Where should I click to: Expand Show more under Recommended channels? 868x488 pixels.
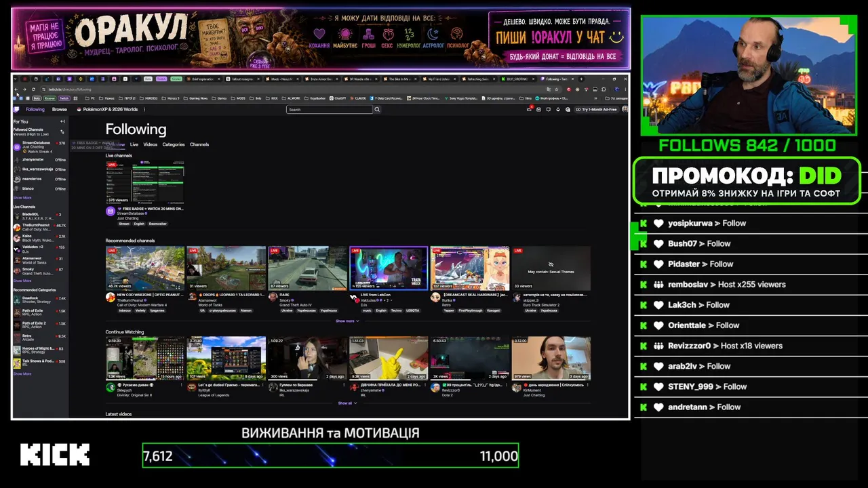pyautogui.click(x=347, y=321)
